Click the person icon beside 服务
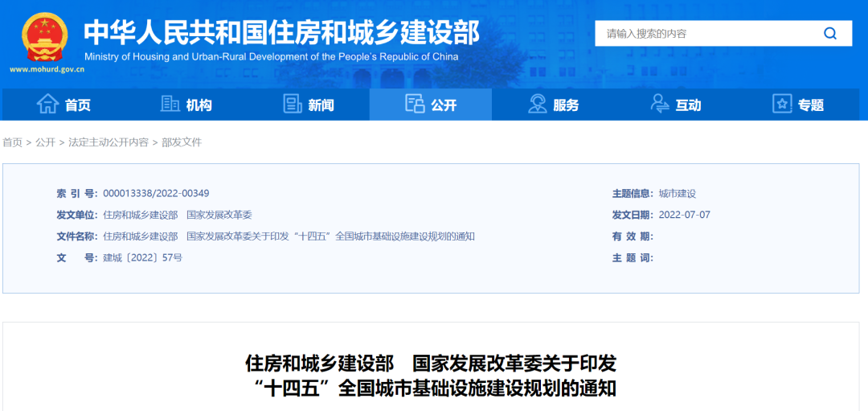The image size is (868, 411). point(537,104)
